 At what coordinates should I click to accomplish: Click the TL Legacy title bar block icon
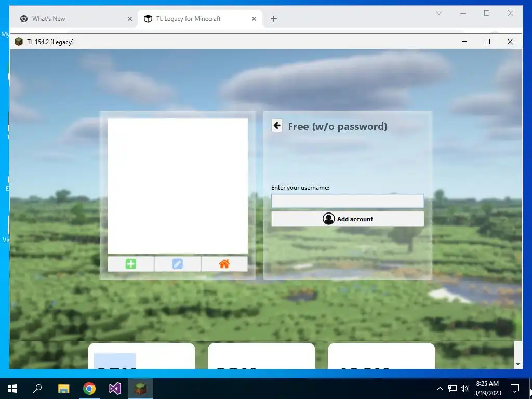pyautogui.click(x=19, y=42)
